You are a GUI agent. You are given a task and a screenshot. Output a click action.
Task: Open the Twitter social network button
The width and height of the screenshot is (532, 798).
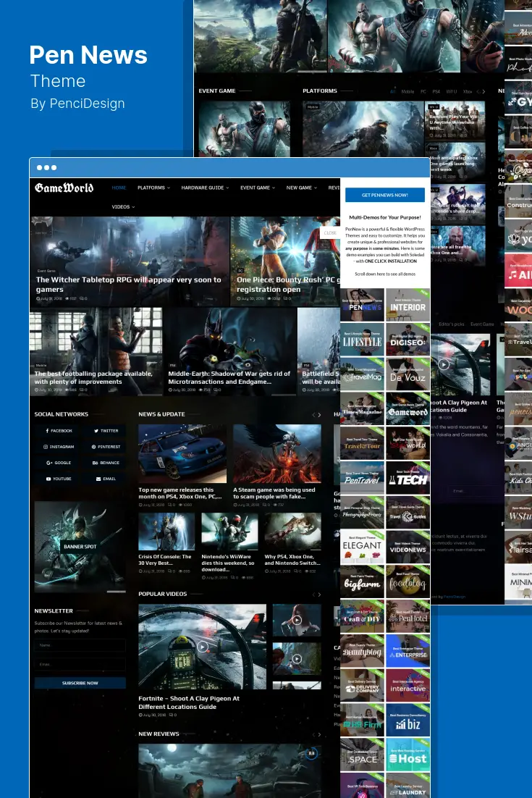tap(106, 431)
